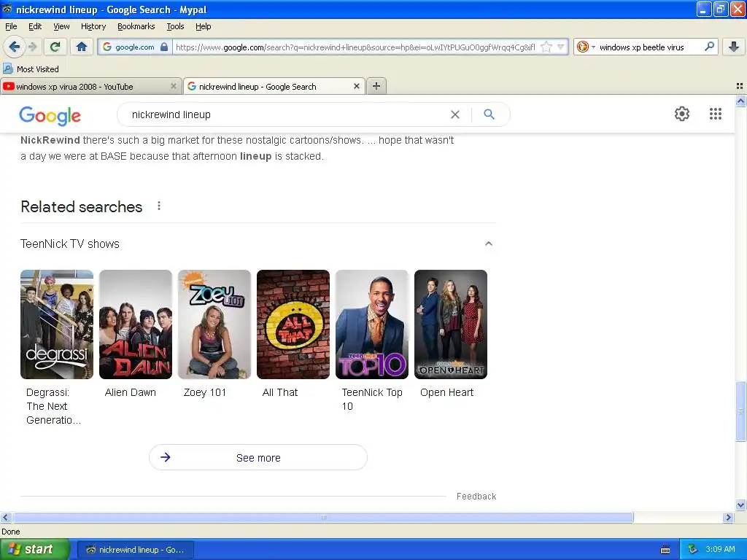Open the Degrassi poster thumbnail
The image size is (747, 560).
[x=57, y=324]
